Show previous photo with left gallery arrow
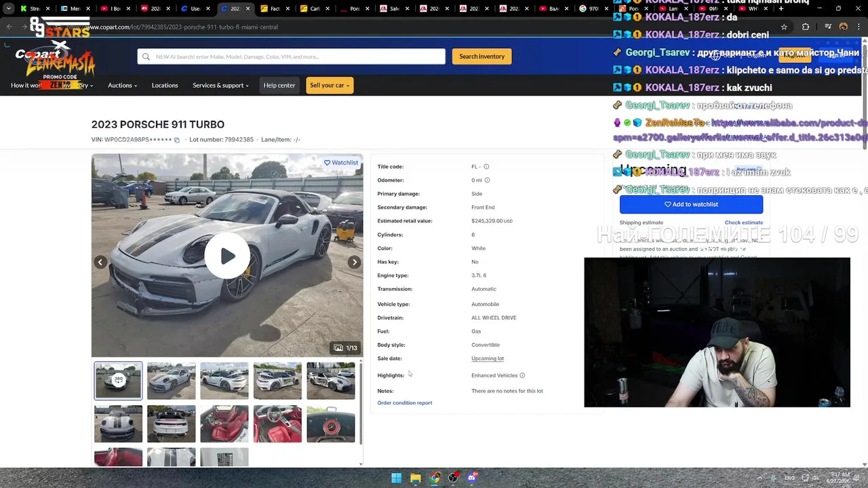868x488 pixels. pos(100,262)
